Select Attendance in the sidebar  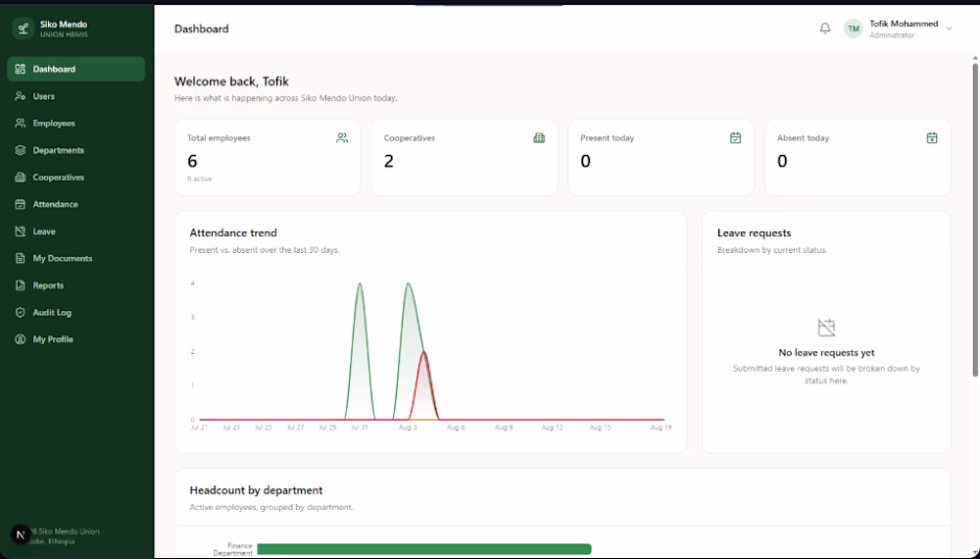pyautogui.click(x=75, y=204)
